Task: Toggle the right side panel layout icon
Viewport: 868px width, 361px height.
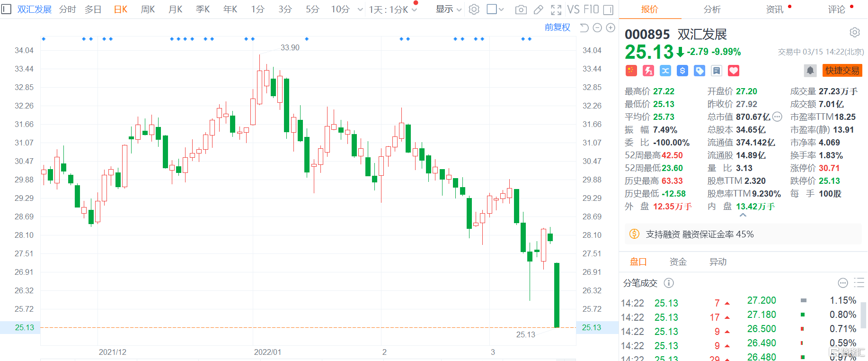Action: 608,9
